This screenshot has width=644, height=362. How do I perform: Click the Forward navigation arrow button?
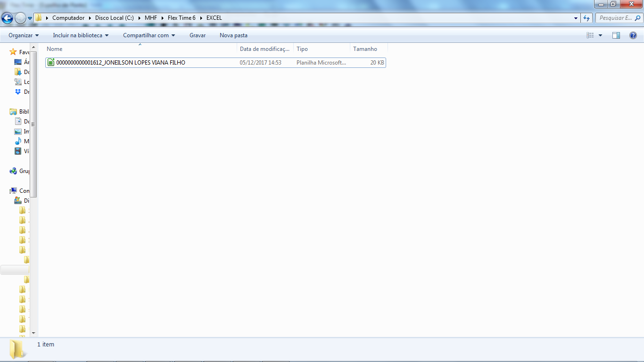tap(20, 18)
